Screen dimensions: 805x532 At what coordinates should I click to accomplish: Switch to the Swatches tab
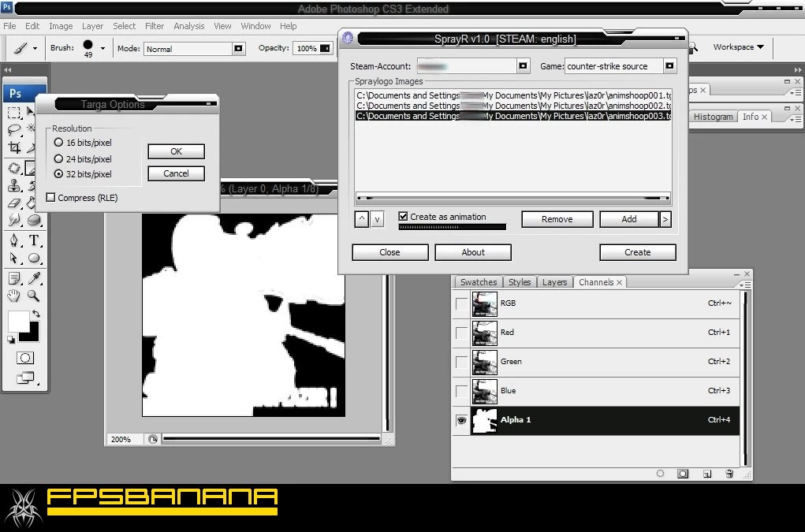click(x=479, y=282)
